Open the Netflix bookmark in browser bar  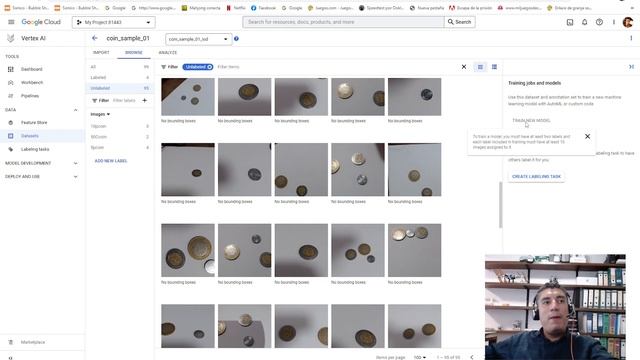coord(236,8)
